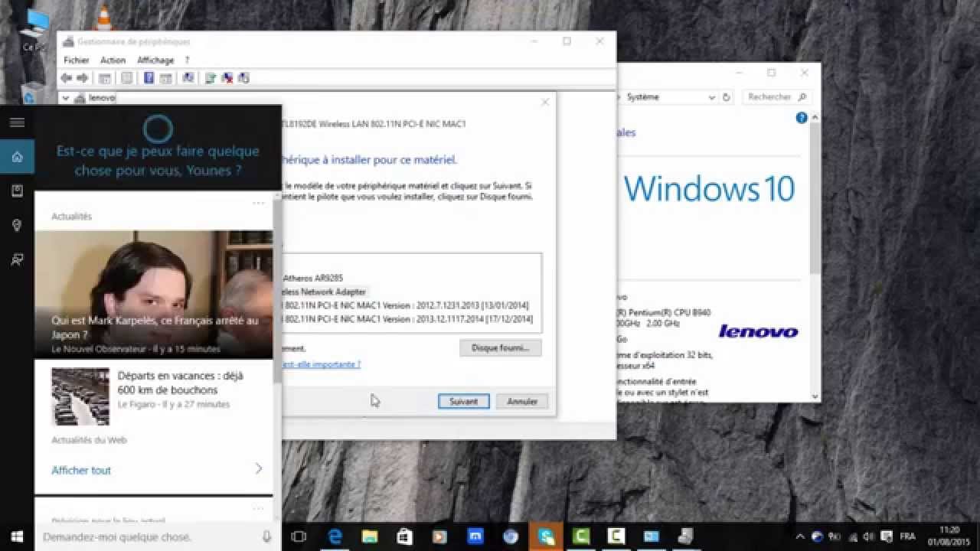
Task: Open the Mark Karpelès news photo
Action: coord(154,295)
